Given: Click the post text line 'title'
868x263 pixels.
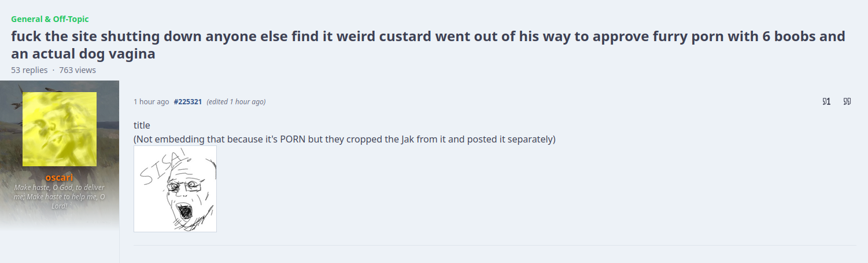Looking at the screenshot, I should [x=142, y=125].
